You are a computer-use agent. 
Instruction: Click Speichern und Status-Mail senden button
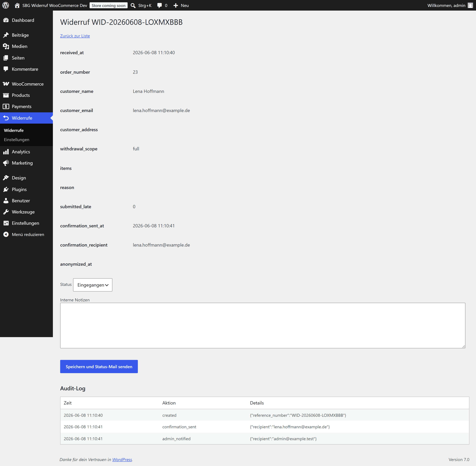click(99, 367)
